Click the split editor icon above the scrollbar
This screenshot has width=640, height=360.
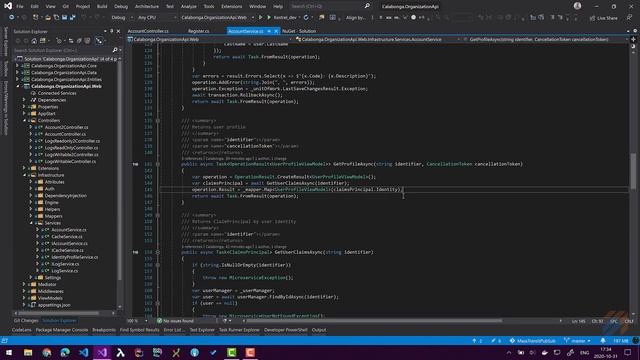point(633,40)
